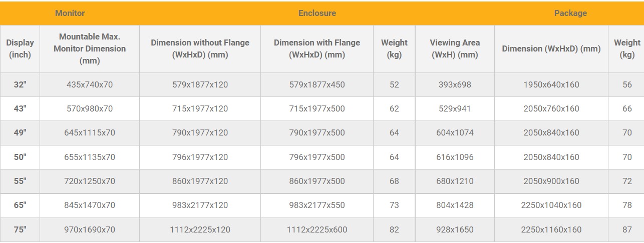Click the 75" display row label

[20, 230]
